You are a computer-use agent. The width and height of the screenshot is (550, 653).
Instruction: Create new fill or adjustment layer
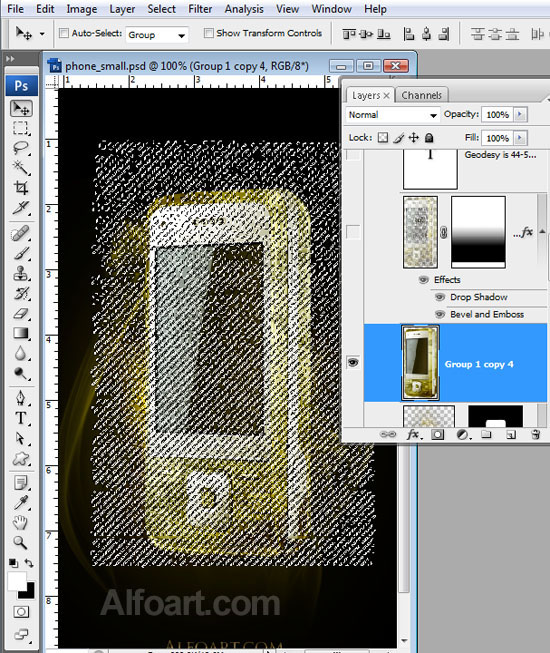coord(463,435)
